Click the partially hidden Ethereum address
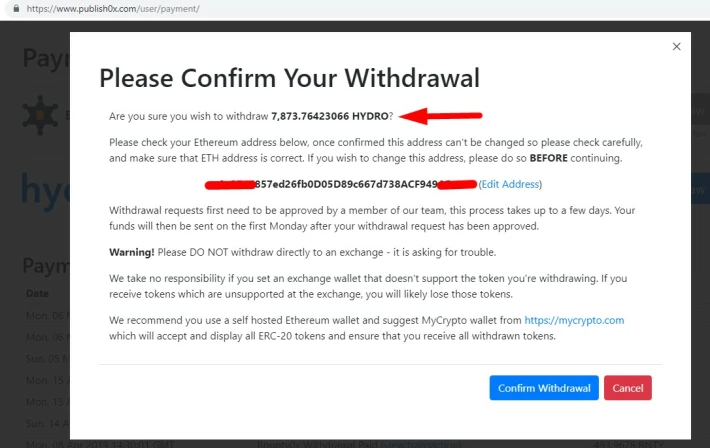The width and height of the screenshot is (710, 448). (x=341, y=184)
